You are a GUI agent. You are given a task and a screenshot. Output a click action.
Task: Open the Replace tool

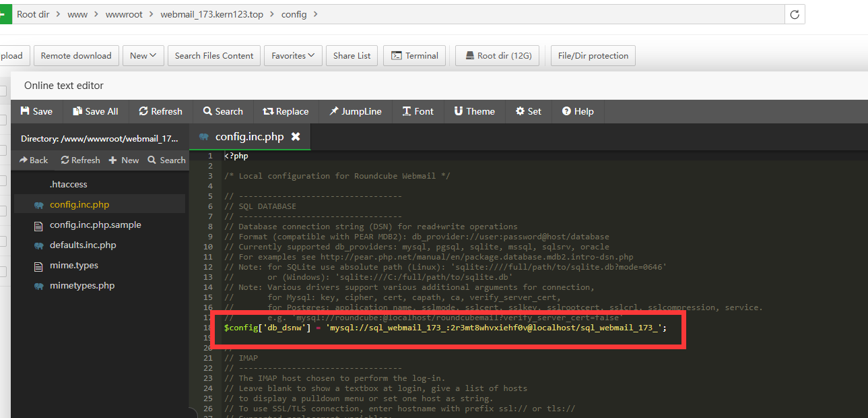[286, 111]
